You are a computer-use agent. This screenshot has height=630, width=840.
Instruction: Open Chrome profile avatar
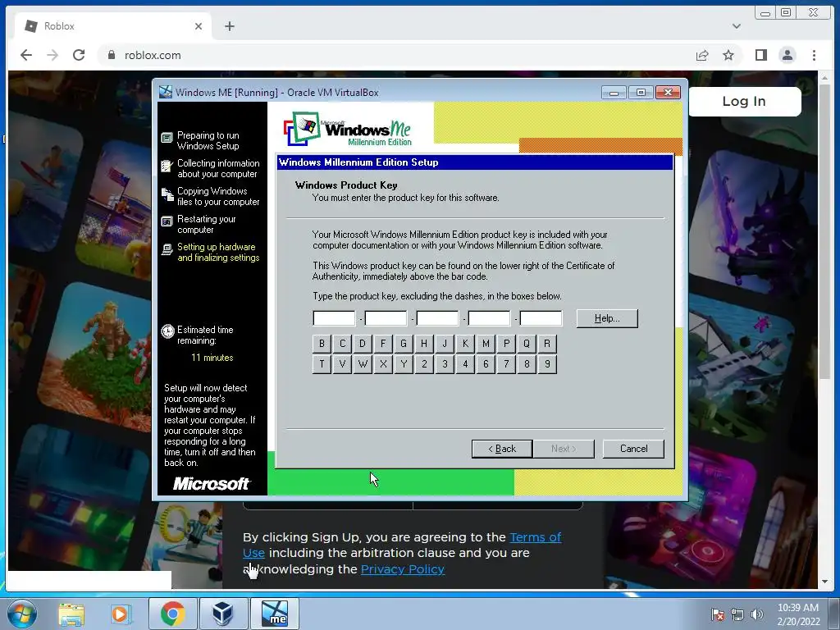pos(787,55)
